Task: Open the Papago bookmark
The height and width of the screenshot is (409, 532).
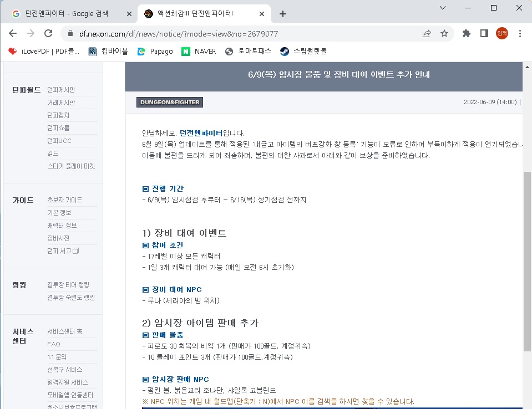Action: (155, 52)
